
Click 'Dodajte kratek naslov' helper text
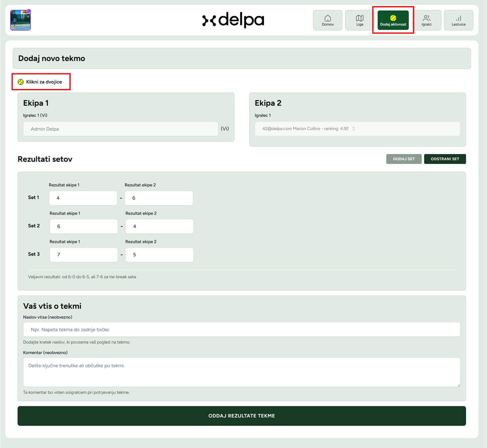(77, 342)
